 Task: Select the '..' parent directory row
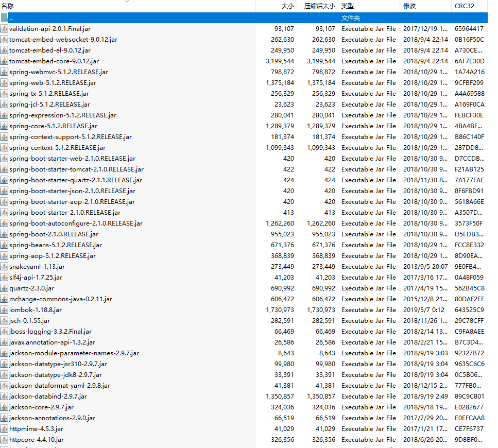[x=244, y=18]
